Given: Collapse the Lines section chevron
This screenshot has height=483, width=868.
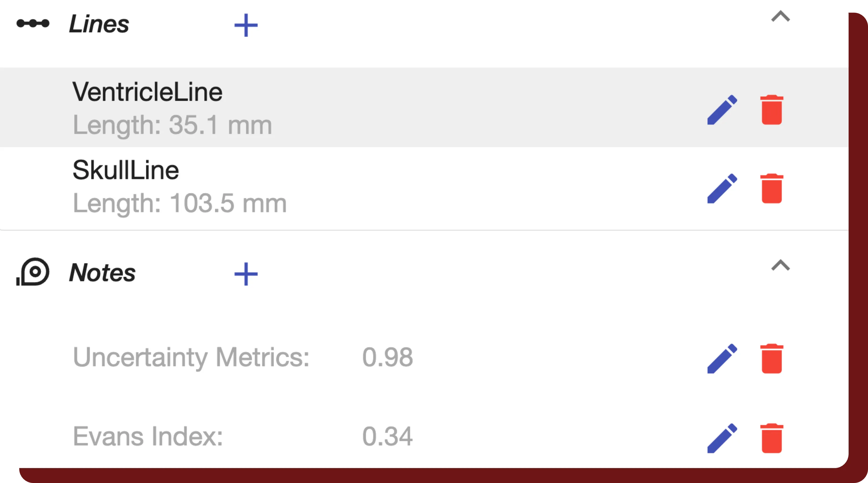Looking at the screenshot, I should tap(780, 17).
